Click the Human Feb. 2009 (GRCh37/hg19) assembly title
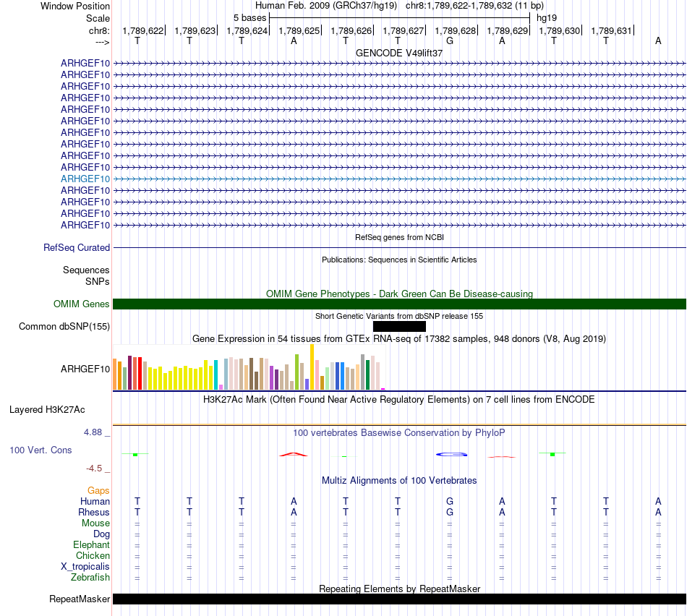687x616 pixels. pyautogui.click(x=326, y=6)
